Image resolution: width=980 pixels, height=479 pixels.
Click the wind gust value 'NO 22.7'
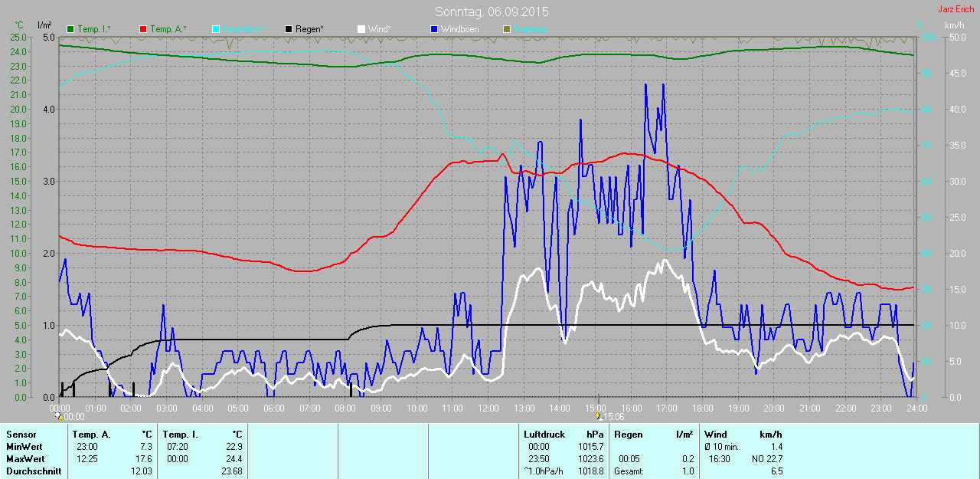pyautogui.click(x=766, y=458)
